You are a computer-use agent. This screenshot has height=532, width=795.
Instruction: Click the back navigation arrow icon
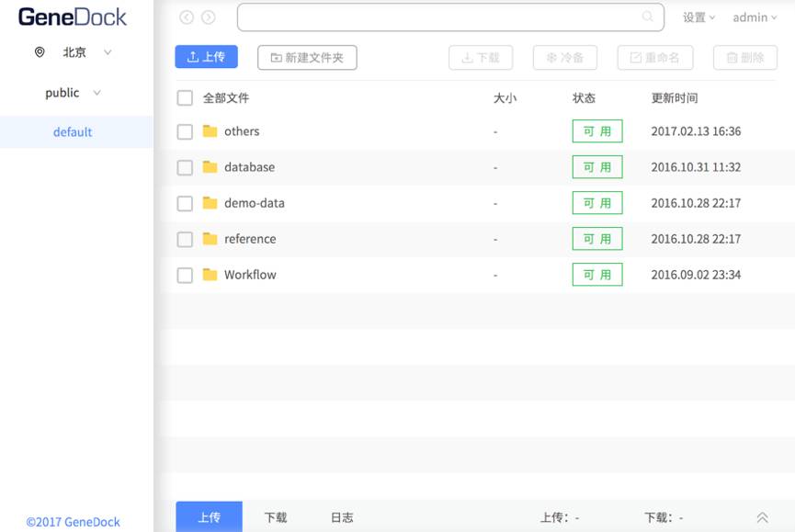pos(187,17)
